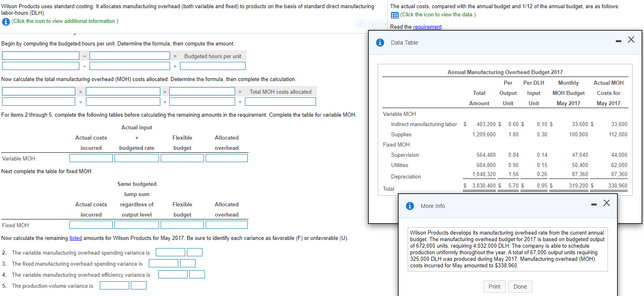
Task: Select variable MOH efficiency variance F/U field
Action: (197, 274)
